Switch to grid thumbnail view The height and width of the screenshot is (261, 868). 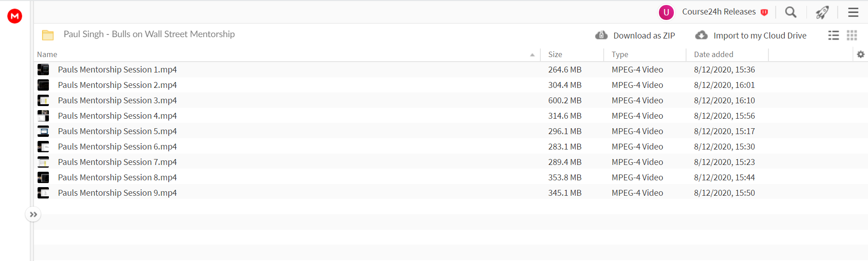pyautogui.click(x=852, y=35)
